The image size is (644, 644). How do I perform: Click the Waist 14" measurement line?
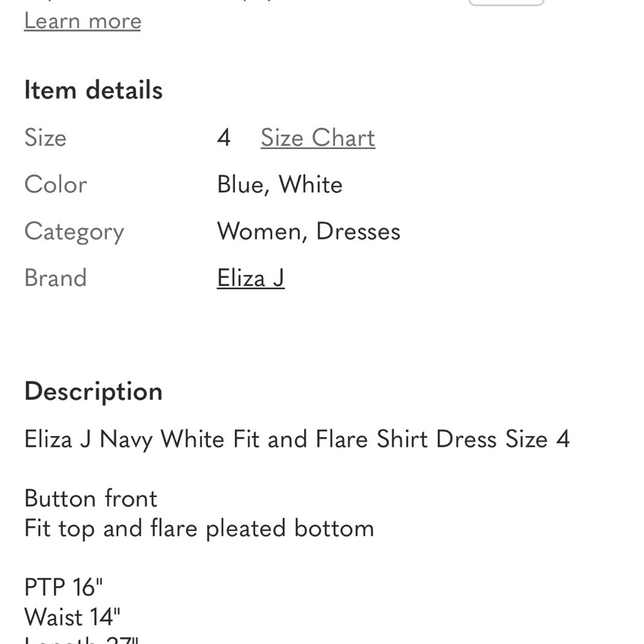[72, 617]
